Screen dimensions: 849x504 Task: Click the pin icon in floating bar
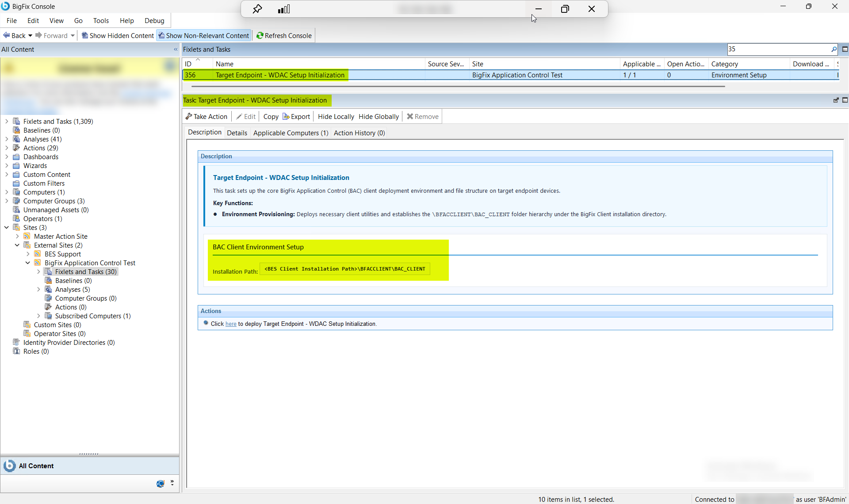coord(257,9)
